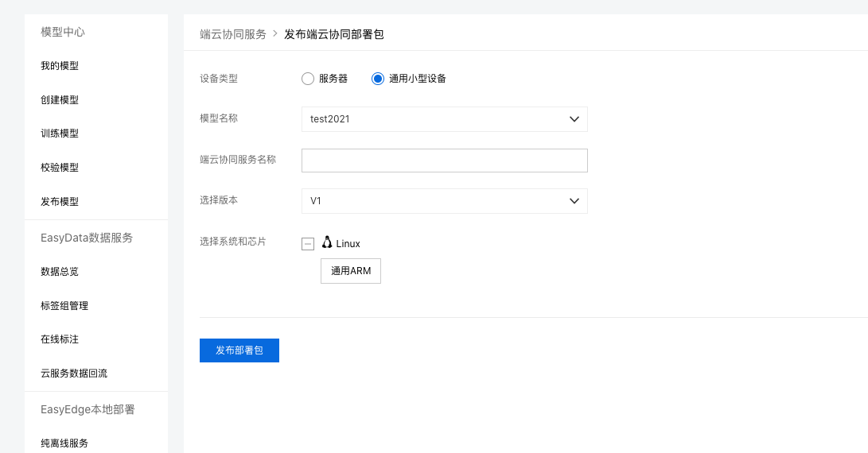
Task: Choose the 通用ARM chip option
Action: point(351,271)
